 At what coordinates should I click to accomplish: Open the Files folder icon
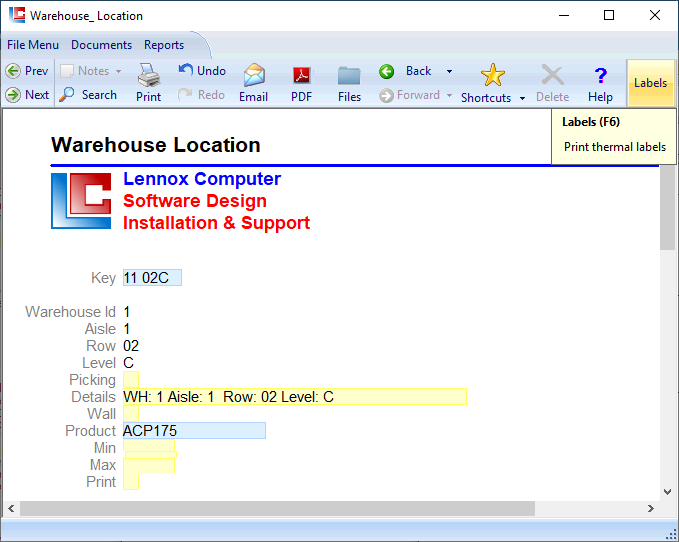(349, 76)
